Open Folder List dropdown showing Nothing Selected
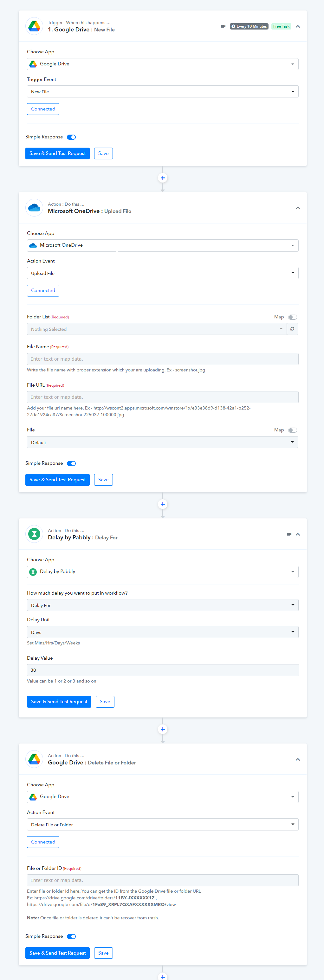 coord(157,329)
